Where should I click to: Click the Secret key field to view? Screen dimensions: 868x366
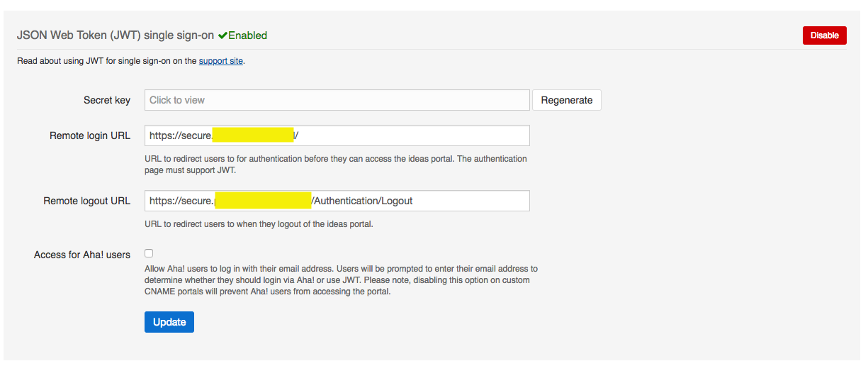click(337, 100)
